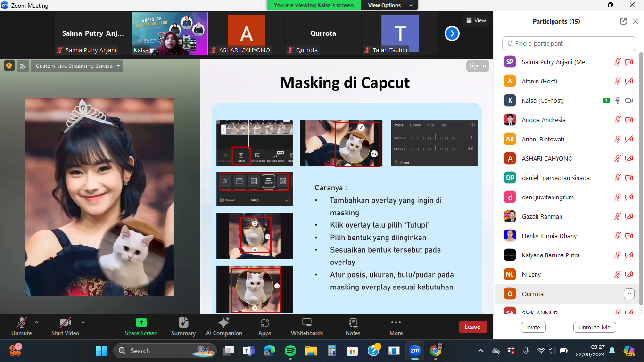Click the Sign in button on shared screen

click(477, 66)
